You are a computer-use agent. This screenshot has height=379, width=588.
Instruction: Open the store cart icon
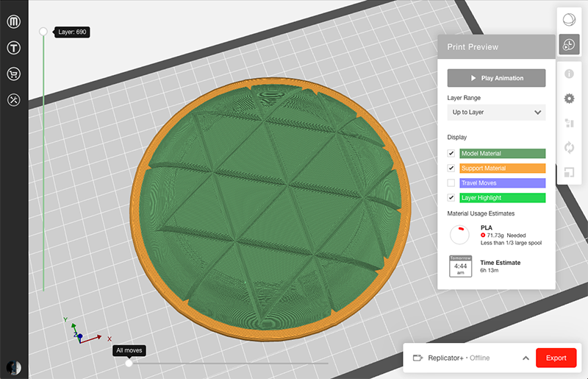pos(14,74)
